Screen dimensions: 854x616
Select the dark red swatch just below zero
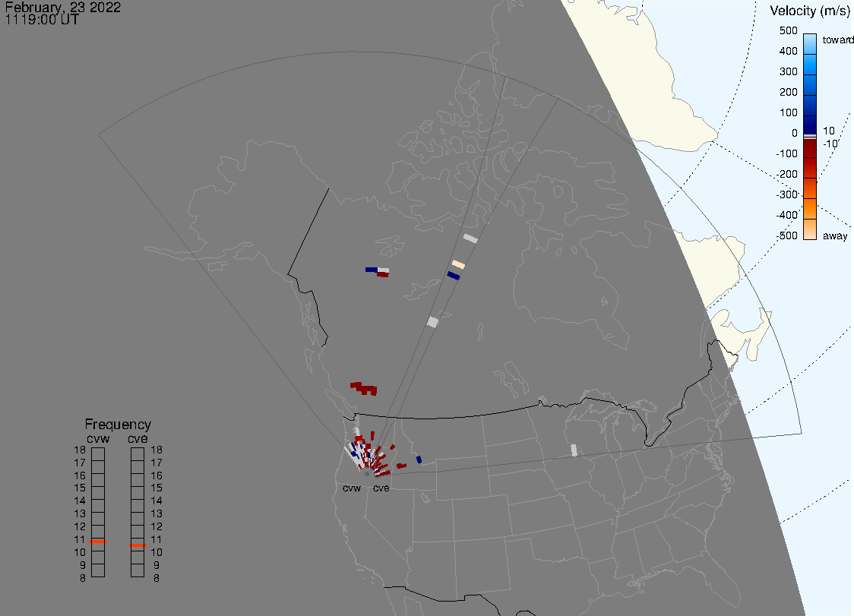pyautogui.click(x=810, y=148)
